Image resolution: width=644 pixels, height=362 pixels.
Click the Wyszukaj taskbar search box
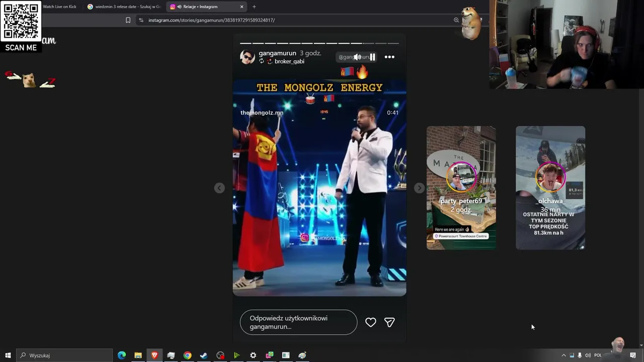tap(64, 355)
